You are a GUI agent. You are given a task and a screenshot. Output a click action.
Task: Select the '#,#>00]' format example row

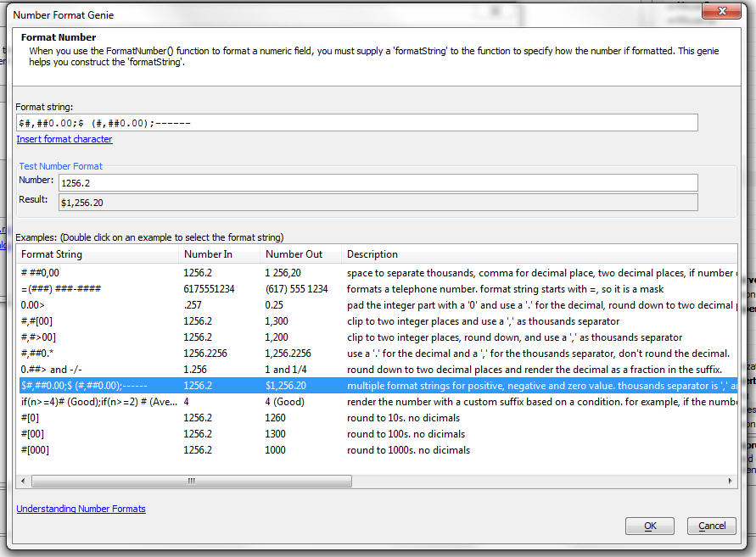click(377, 337)
